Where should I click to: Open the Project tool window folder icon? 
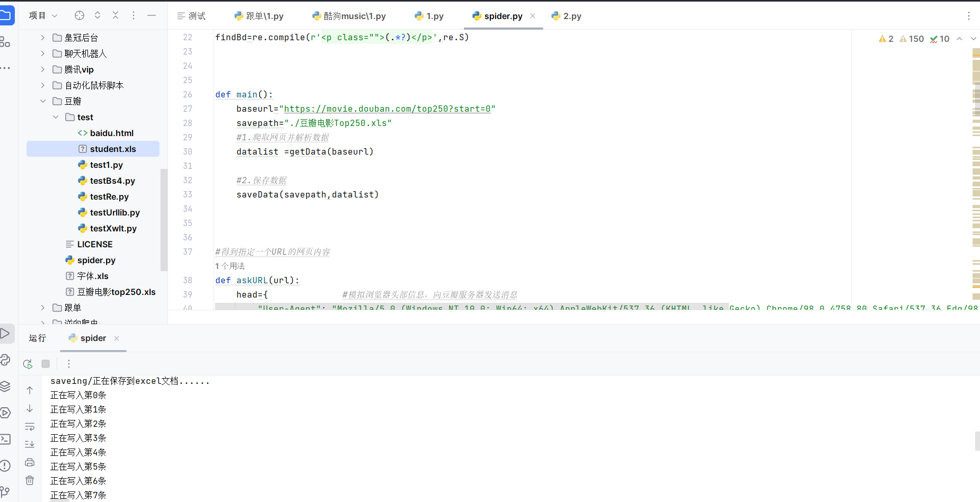pos(5,15)
